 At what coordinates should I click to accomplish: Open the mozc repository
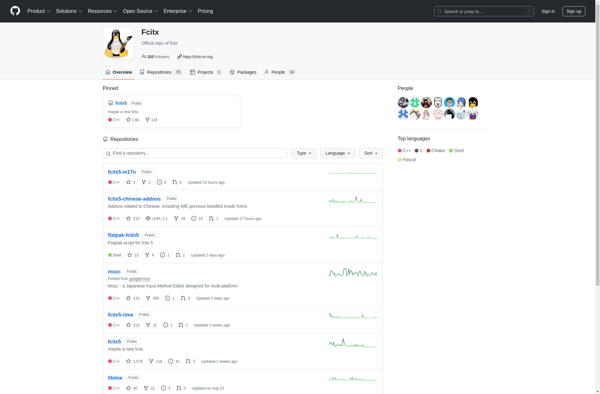tap(114, 271)
